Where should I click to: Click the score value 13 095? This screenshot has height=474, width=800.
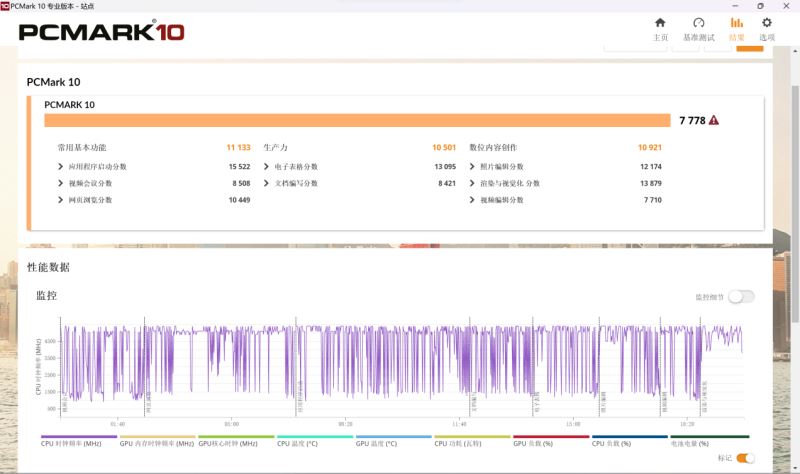[x=445, y=166]
